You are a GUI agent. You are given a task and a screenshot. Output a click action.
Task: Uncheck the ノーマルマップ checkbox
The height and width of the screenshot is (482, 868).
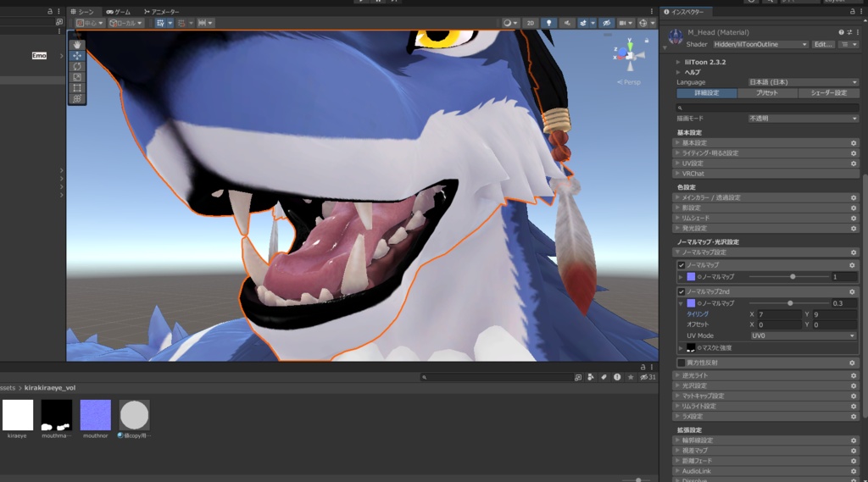(682, 266)
